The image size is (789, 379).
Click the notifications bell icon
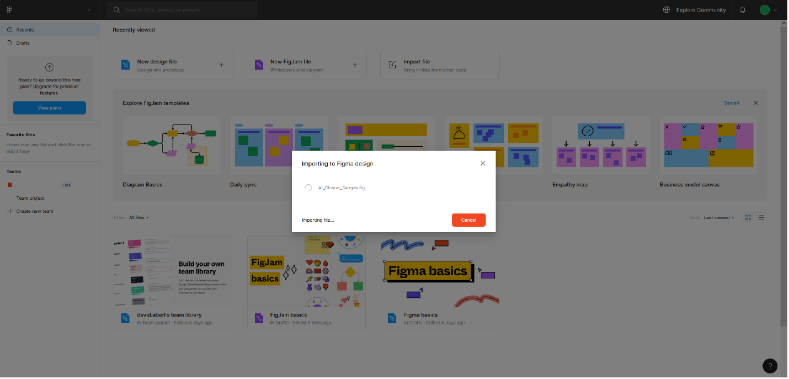point(743,10)
